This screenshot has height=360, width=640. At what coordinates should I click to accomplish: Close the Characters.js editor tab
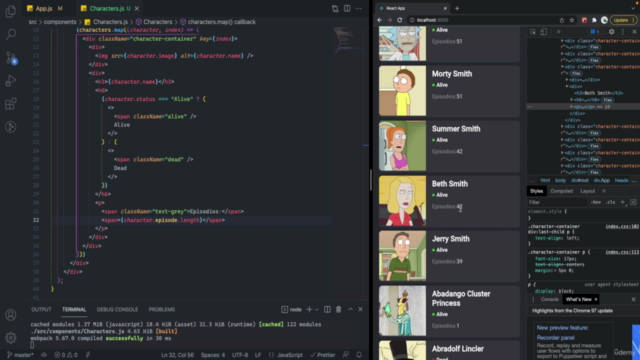(137, 9)
